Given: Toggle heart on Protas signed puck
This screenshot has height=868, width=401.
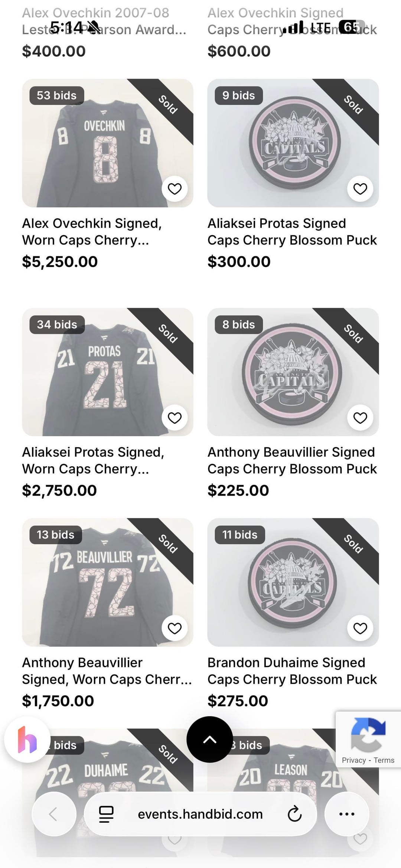Looking at the screenshot, I should [360, 189].
